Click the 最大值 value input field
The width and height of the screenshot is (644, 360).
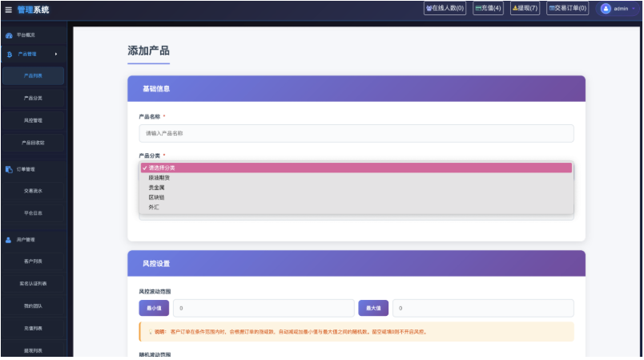pos(482,308)
